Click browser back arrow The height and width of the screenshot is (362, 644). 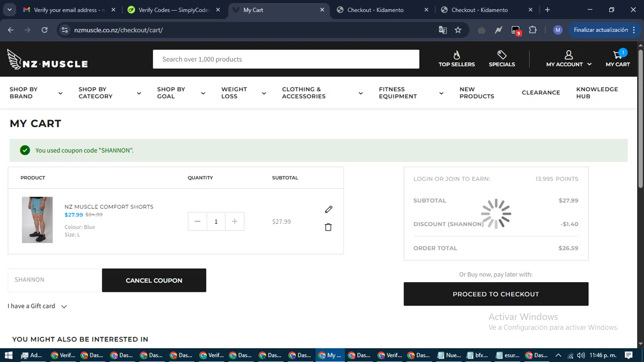pos(11,30)
